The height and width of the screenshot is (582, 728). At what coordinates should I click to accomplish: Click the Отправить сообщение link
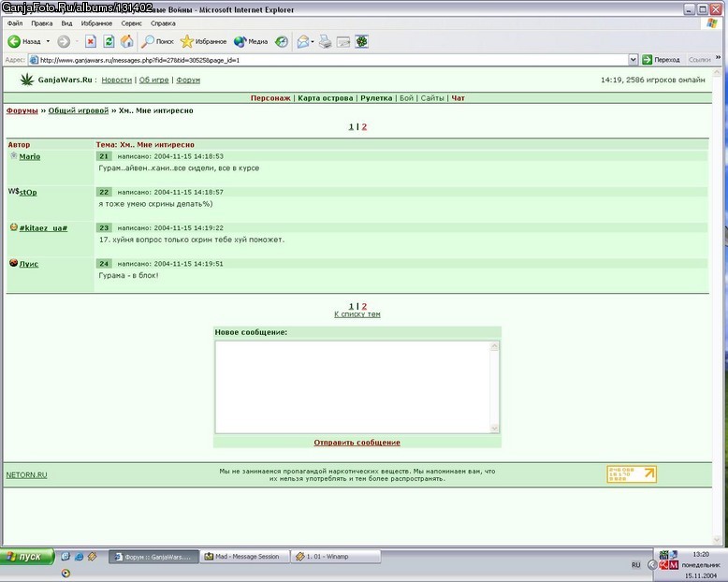357,443
